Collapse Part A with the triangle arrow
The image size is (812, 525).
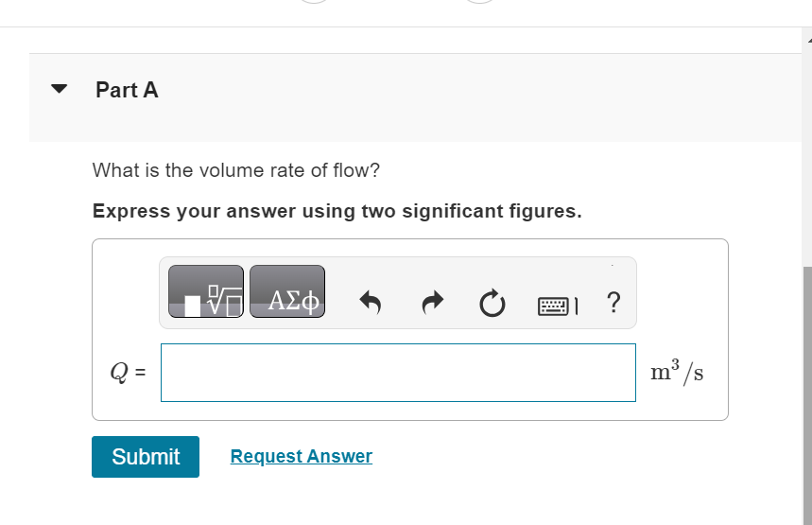(60, 90)
